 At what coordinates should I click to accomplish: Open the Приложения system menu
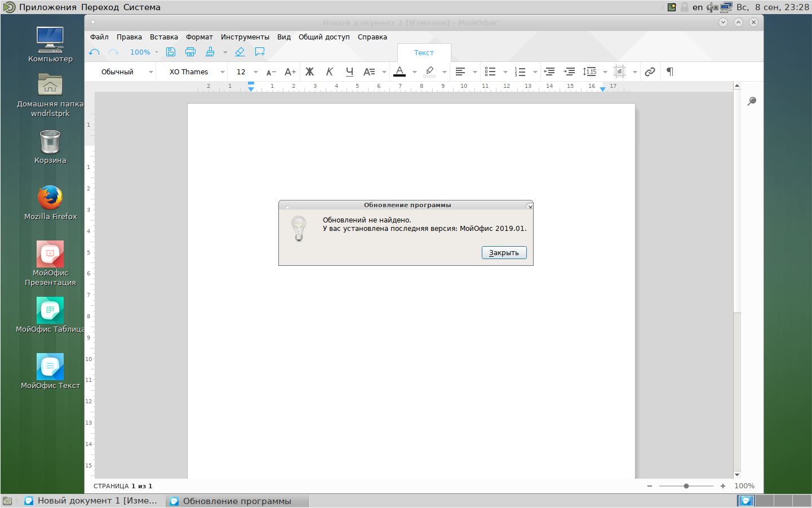(47, 7)
